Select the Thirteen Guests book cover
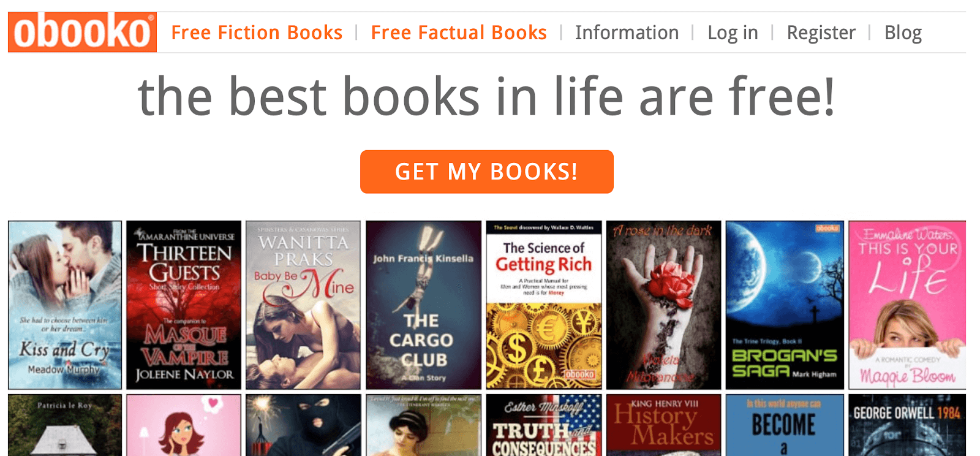 pos(184,305)
